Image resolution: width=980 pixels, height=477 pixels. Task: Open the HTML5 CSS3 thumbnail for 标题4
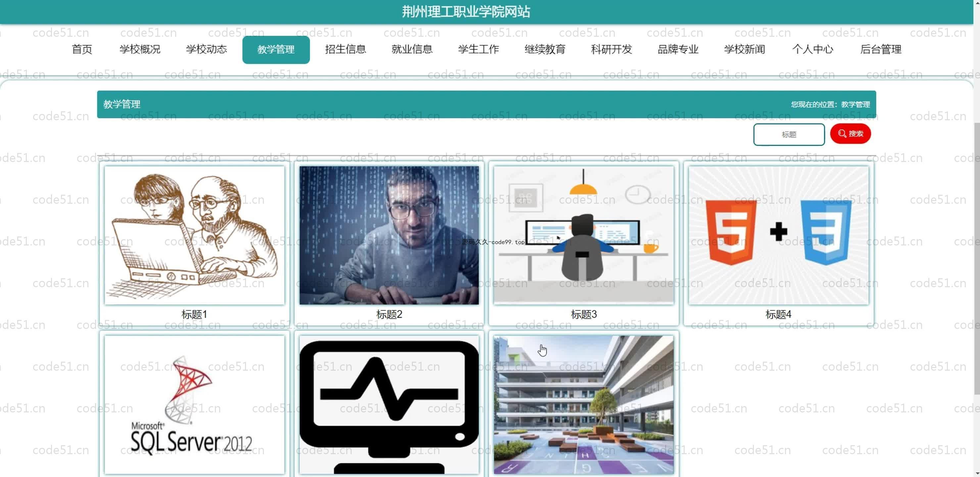point(779,235)
